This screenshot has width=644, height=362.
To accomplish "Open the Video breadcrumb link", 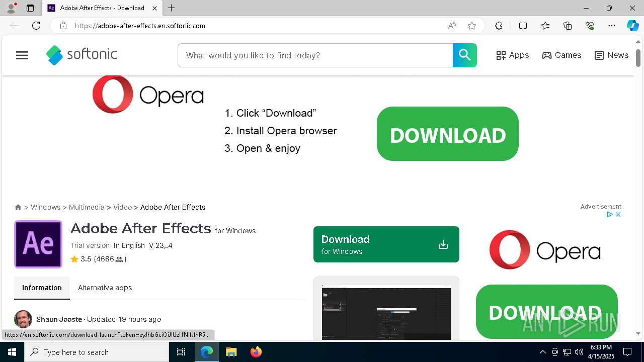I will point(122,207).
